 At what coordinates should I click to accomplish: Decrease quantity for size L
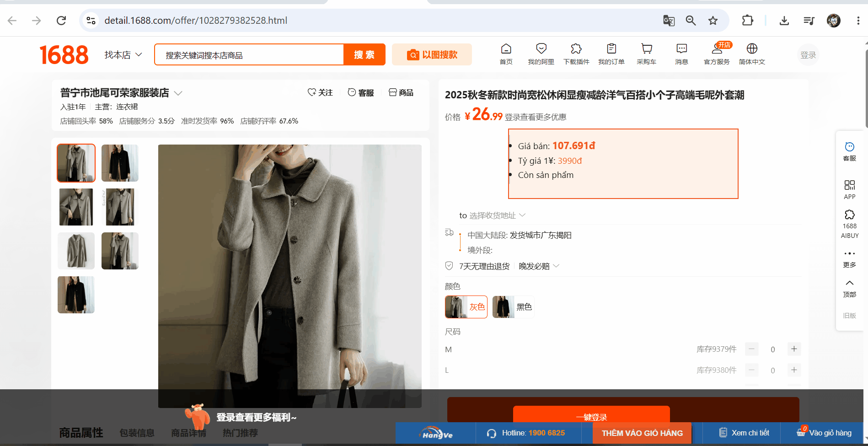[x=751, y=370]
